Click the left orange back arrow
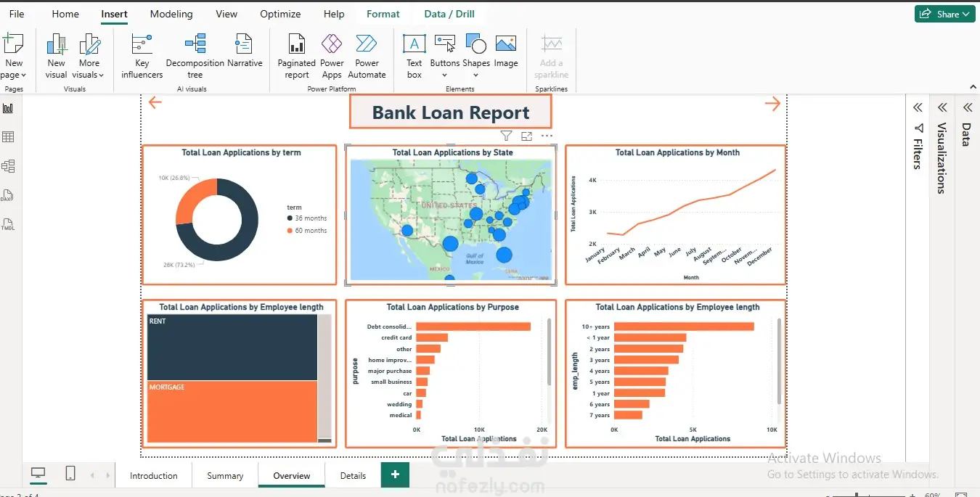This screenshot has width=980, height=497. pos(155,102)
